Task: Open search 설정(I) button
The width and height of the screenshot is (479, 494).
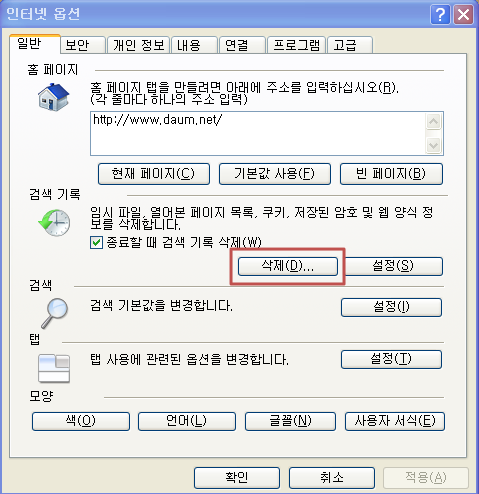Action: [391, 307]
